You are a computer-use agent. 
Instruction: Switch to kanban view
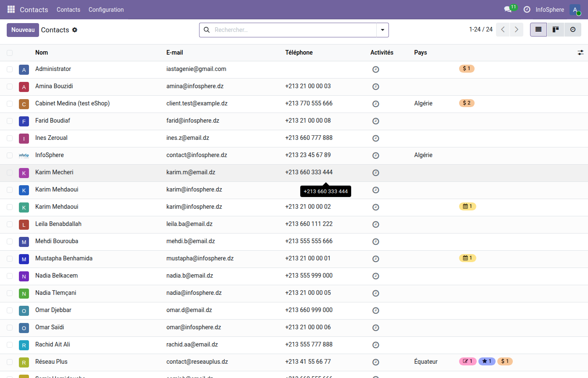click(555, 29)
